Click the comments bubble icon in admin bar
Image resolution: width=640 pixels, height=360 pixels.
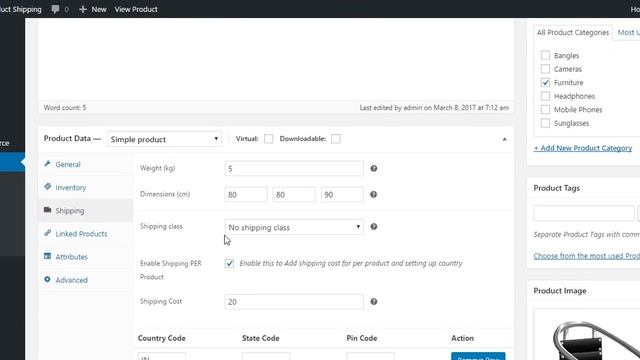point(55,9)
